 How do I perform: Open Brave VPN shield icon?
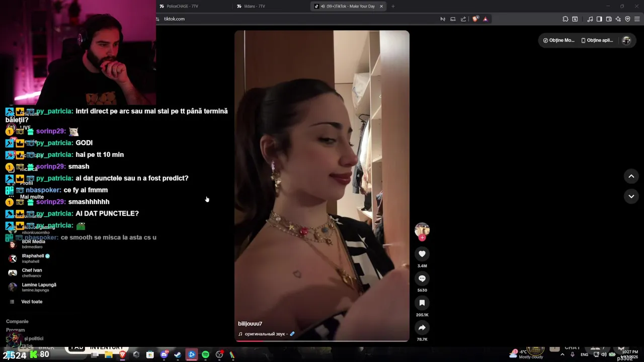[627, 19]
